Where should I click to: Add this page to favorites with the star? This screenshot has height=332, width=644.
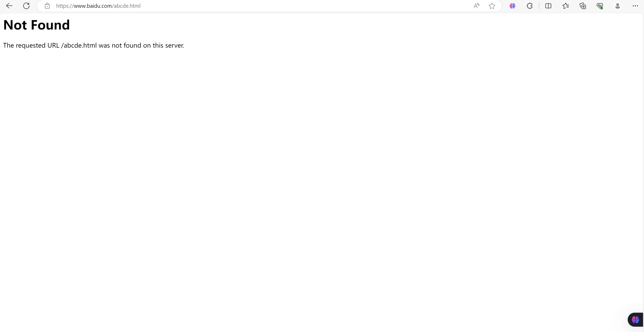click(492, 6)
